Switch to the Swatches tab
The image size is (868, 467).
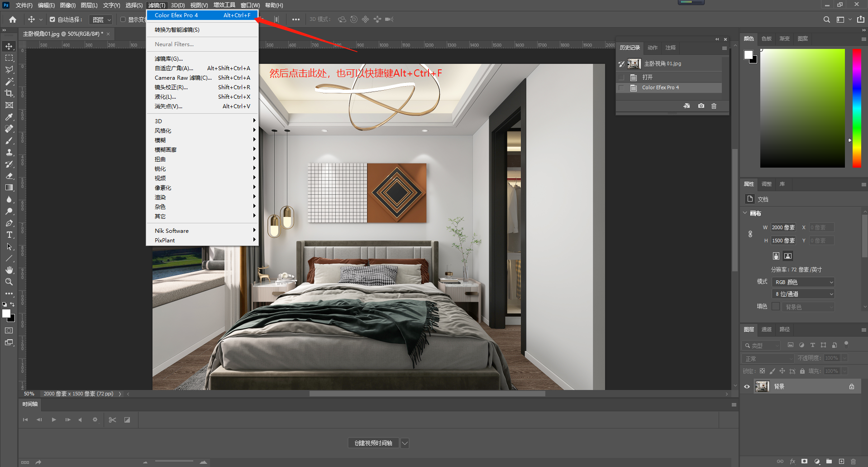tap(767, 39)
